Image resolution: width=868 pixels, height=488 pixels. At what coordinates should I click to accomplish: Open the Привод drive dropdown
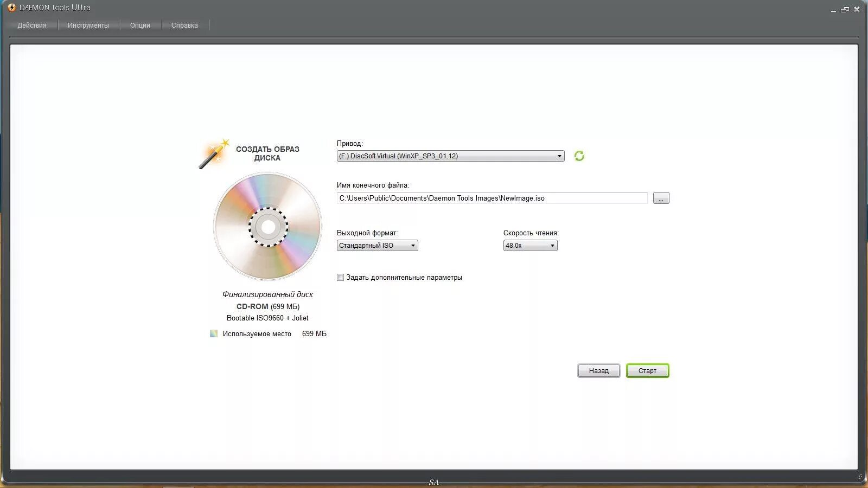[450, 156]
